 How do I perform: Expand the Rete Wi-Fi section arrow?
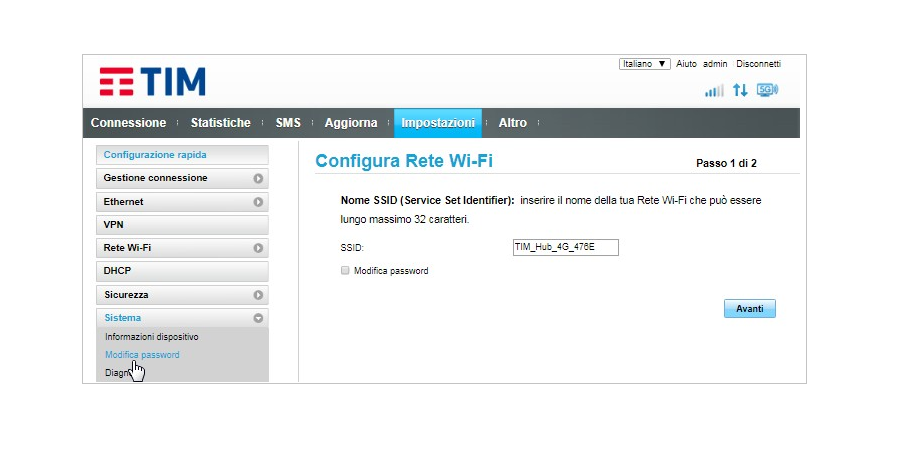[x=258, y=249]
